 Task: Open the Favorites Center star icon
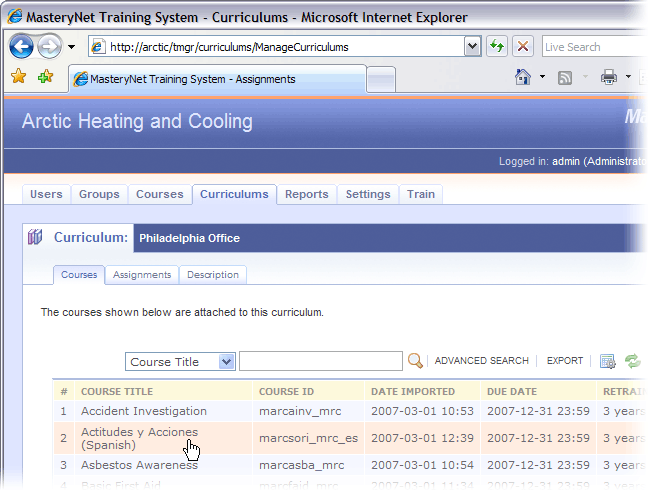tap(19, 76)
